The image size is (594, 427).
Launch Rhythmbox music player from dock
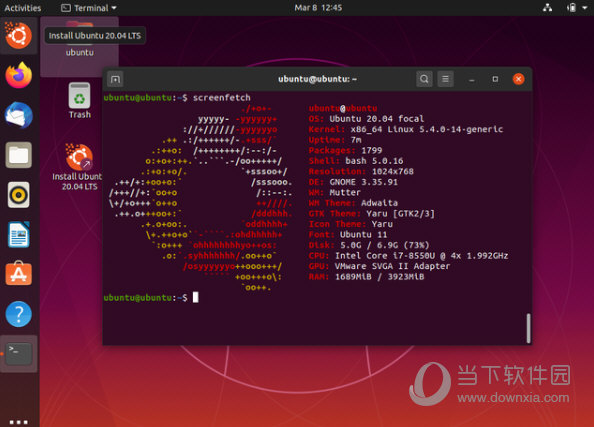[x=19, y=195]
